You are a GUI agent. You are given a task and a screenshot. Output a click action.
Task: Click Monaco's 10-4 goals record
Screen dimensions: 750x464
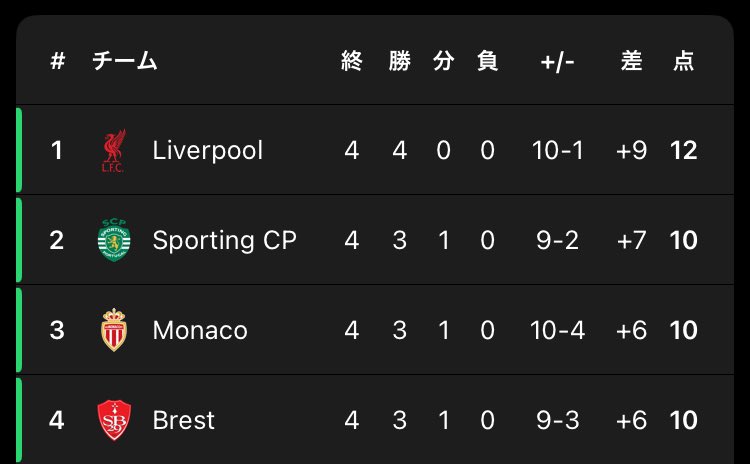(x=557, y=330)
